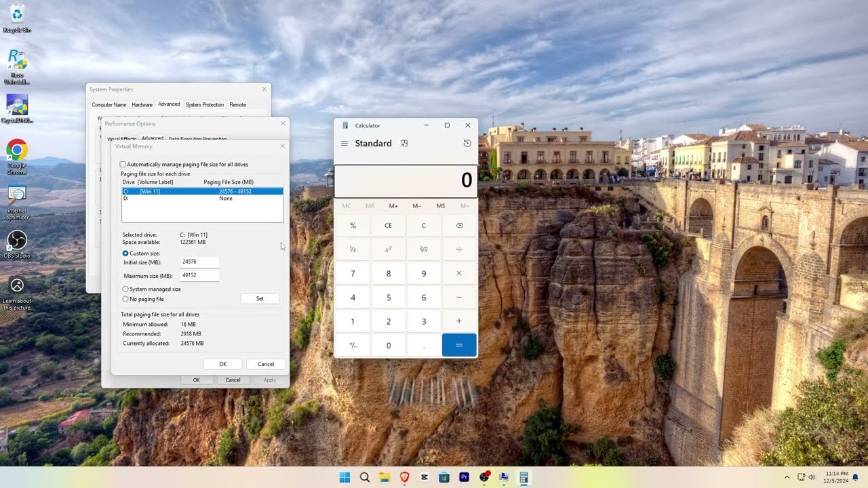This screenshot has width=868, height=488.
Task: Check Automatically manage paging file size
Action: click(x=123, y=165)
